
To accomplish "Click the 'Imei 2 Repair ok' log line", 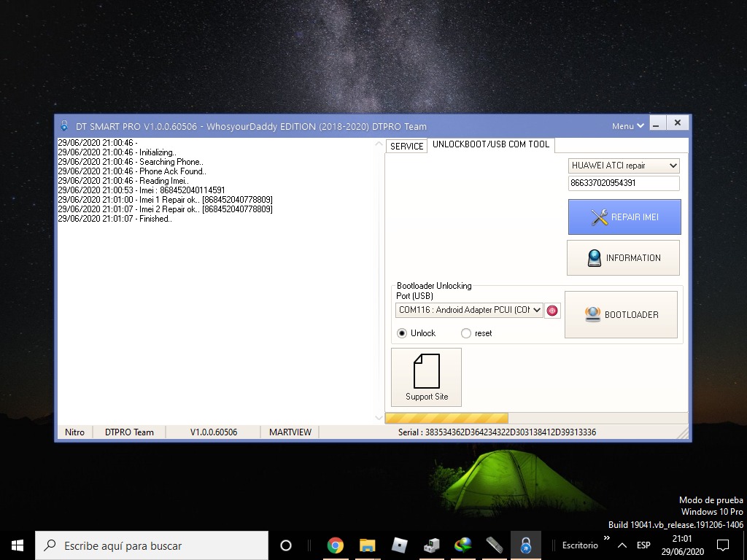I will coord(166,209).
